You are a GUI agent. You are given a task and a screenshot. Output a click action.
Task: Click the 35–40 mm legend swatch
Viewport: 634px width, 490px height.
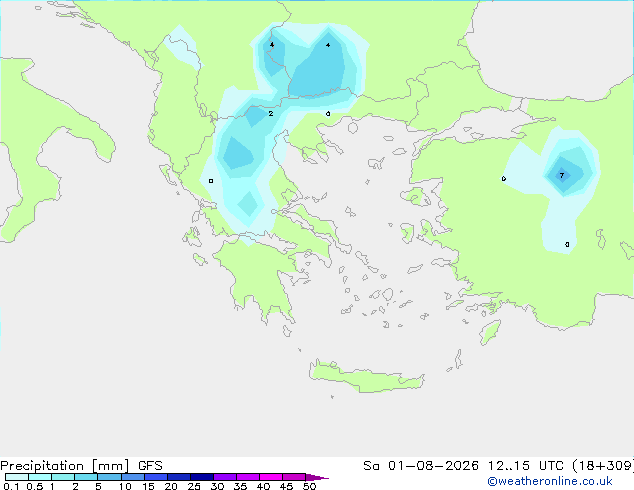248,477
